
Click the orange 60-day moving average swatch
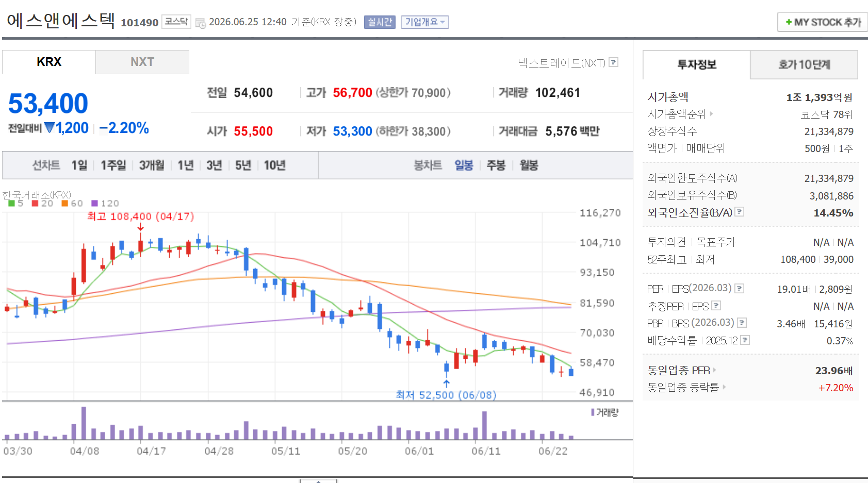pyautogui.click(x=65, y=203)
